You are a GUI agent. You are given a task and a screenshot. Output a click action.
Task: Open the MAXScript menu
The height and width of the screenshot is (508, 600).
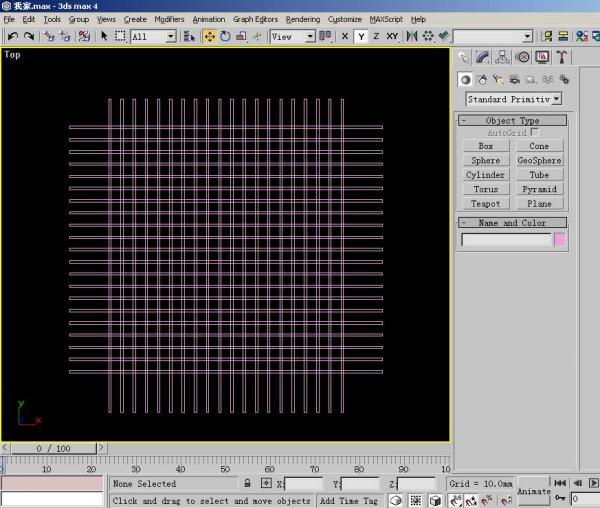pyautogui.click(x=386, y=19)
